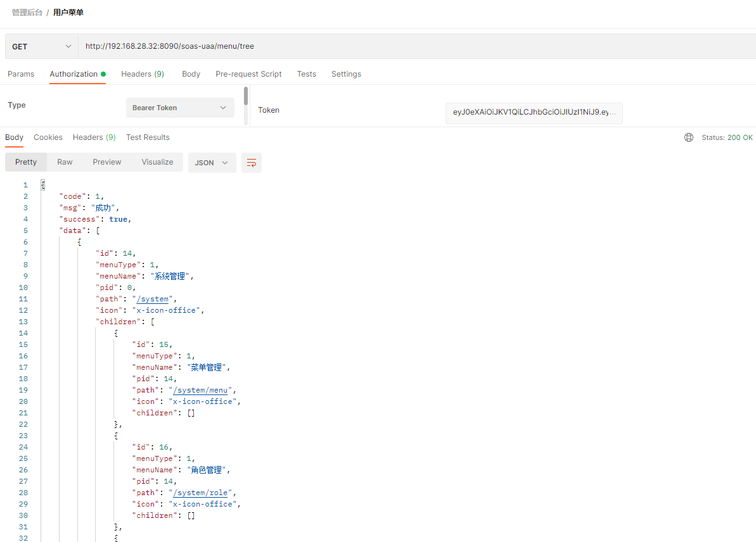Open the /system/menu path link

200,390
